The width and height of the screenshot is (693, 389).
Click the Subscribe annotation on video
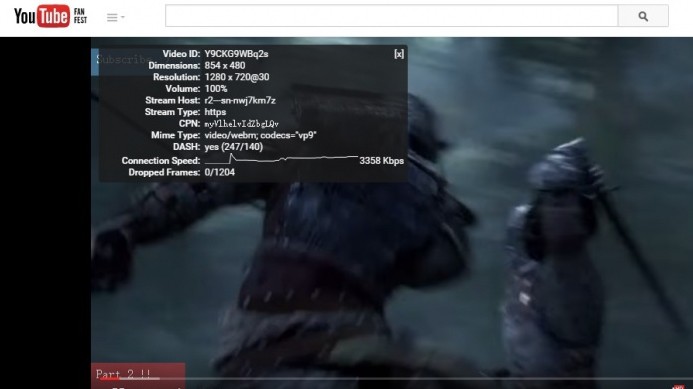click(125, 60)
